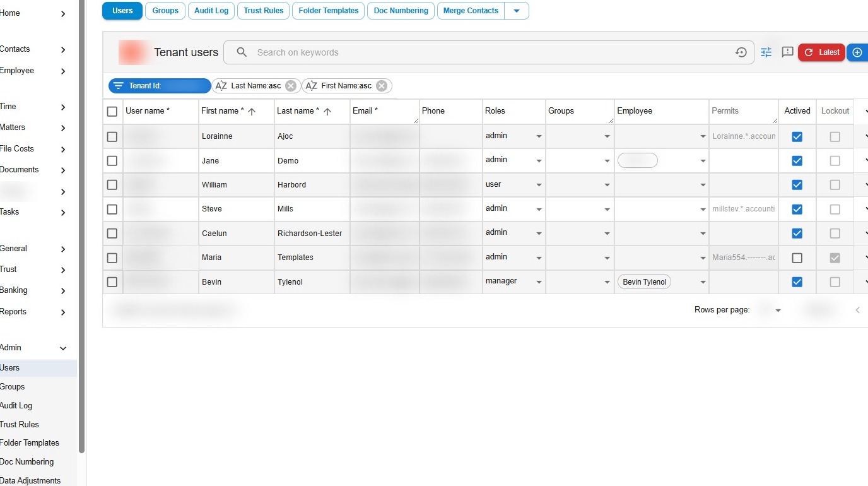Switch to the Audit Log tab

211,11
